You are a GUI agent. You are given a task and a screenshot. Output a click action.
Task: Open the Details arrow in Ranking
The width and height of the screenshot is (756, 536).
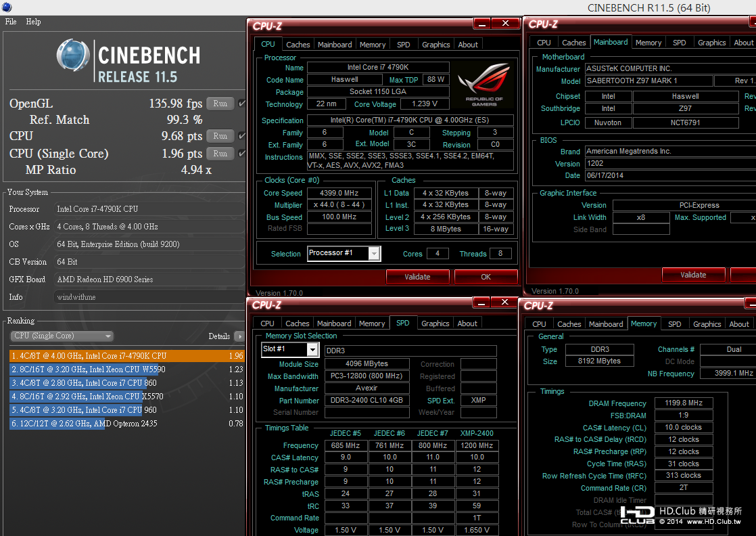[239, 336]
